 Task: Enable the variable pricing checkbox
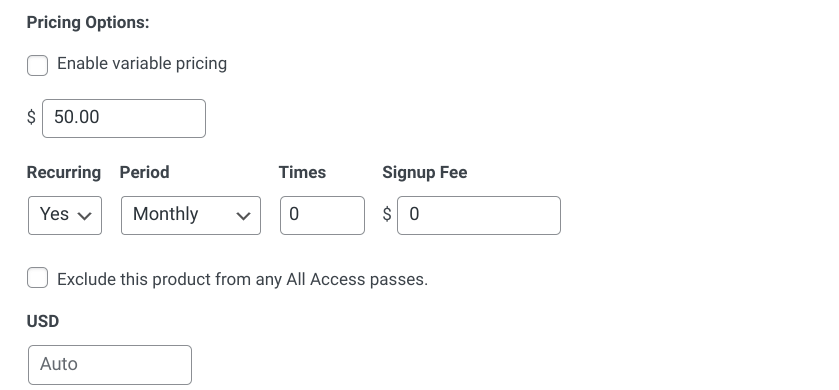[x=37, y=65]
